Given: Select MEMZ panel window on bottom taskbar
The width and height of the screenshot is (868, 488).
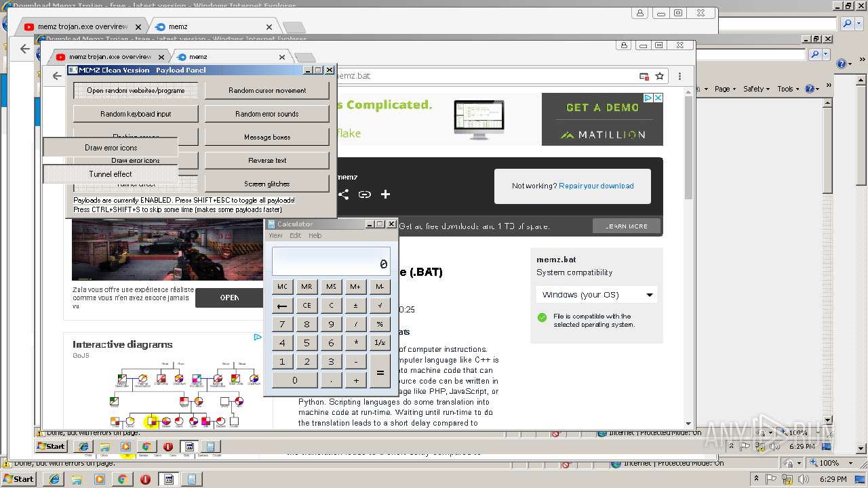Looking at the screenshot, I should (x=168, y=479).
